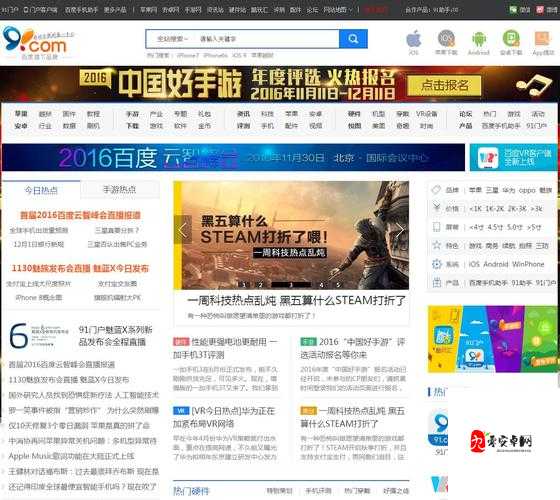
Task: Open the 下载 navigation category
Action: 132,126
